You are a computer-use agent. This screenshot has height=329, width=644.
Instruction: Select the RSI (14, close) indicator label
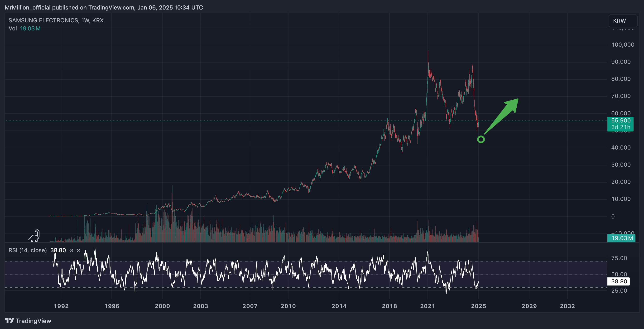pos(28,250)
